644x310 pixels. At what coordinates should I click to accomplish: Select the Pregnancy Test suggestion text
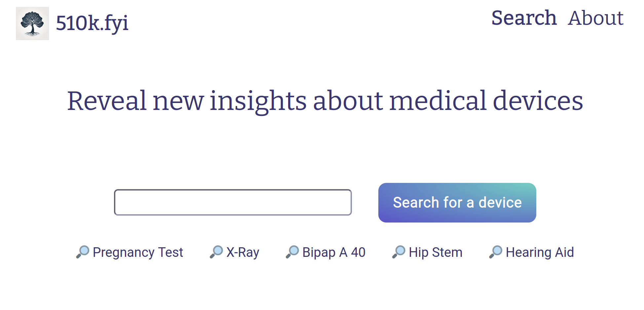(138, 252)
